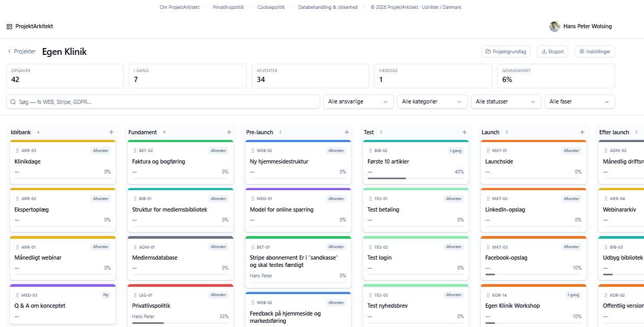Image resolution: width=644 pixels, height=327 pixels.
Task: Click the Eksport button
Action: click(552, 52)
